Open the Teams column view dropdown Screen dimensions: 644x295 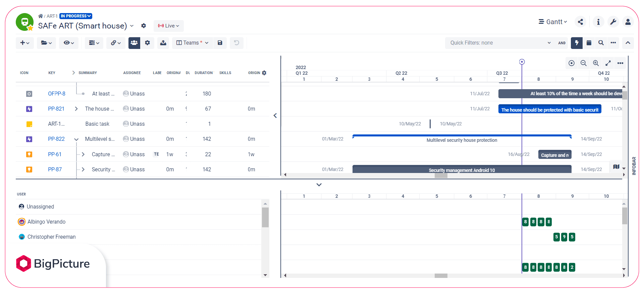pyautogui.click(x=193, y=43)
